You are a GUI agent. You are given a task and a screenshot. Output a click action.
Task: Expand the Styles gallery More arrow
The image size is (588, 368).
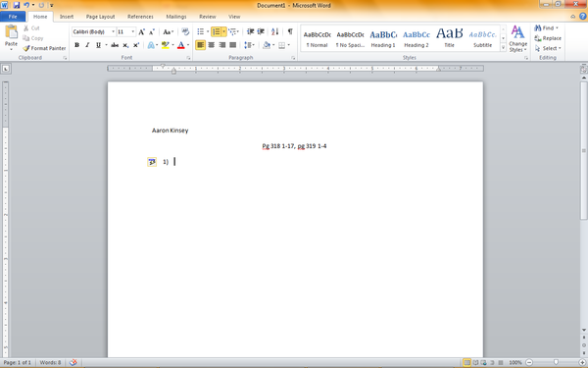pyautogui.click(x=503, y=48)
